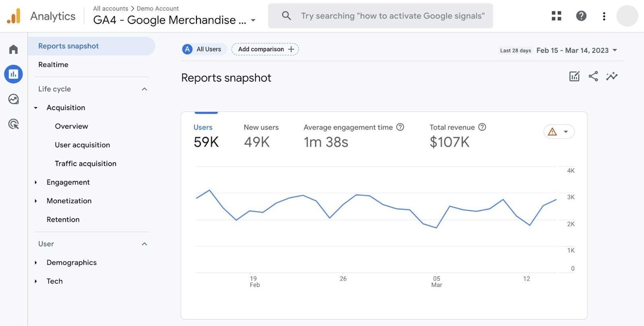Screen dimensions: 644x326
Task: Expand the Monetization tree arrow
Action: [x=36, y=201]
